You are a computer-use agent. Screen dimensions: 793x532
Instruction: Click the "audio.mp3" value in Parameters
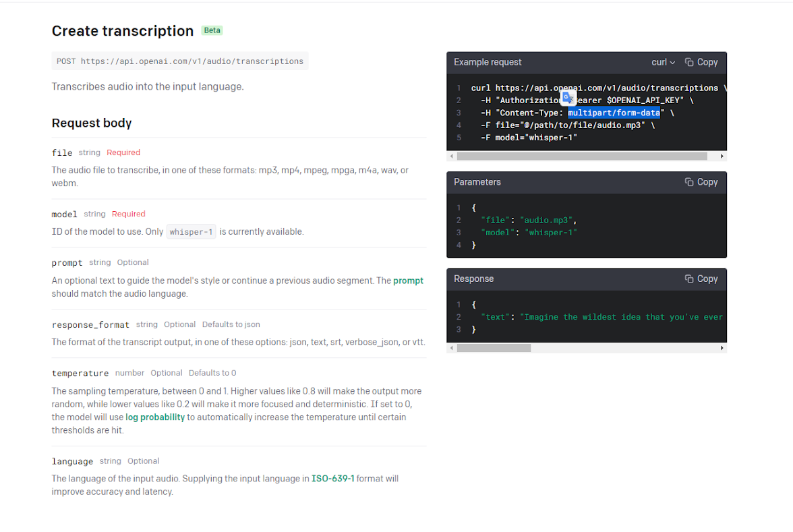click(546, 220)
